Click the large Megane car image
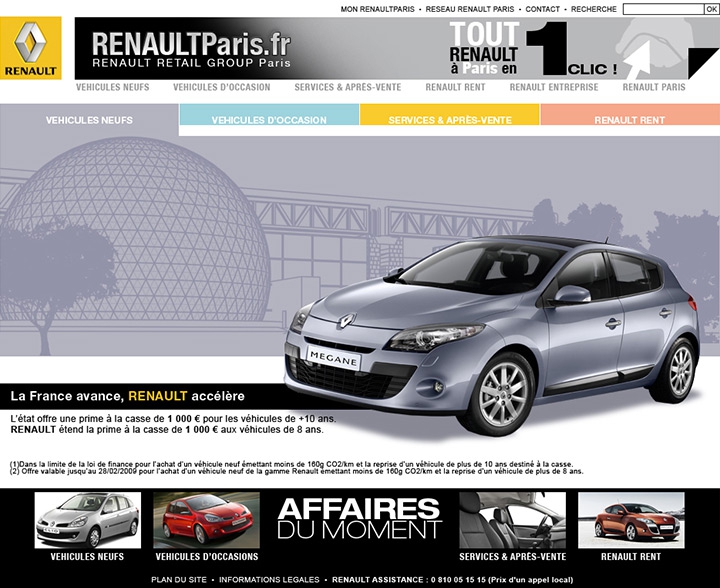Image resolution: width=720 pixels, height=588 pixels. click(492, 335)
